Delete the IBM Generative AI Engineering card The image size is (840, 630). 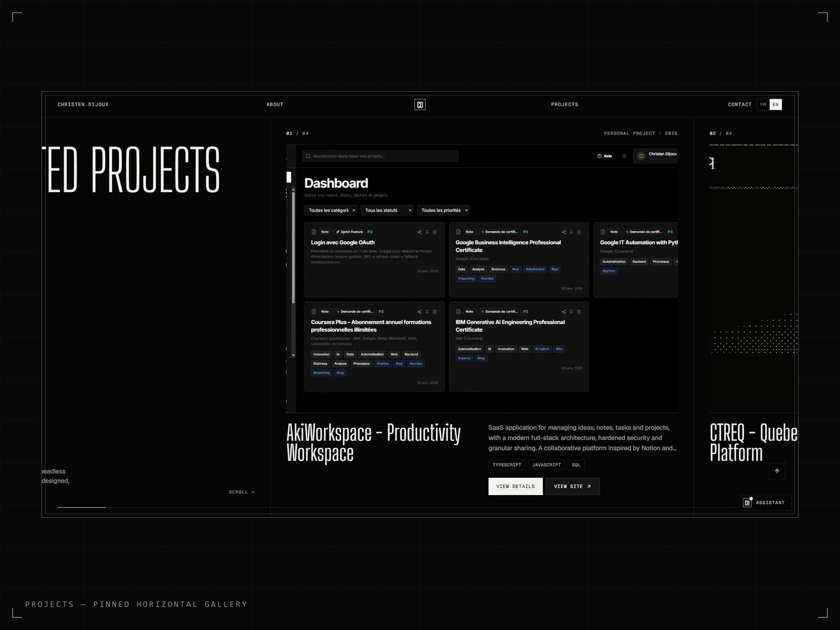[579, 312]
